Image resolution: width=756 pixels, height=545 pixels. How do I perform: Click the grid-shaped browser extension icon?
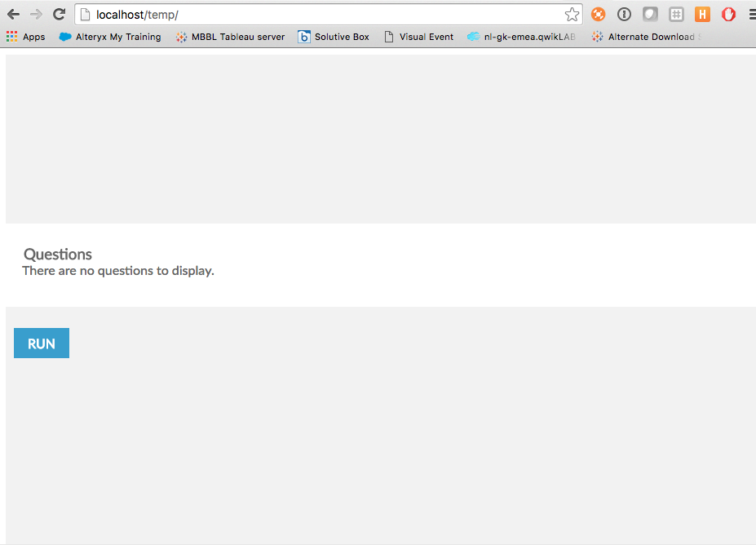[676, 14]
